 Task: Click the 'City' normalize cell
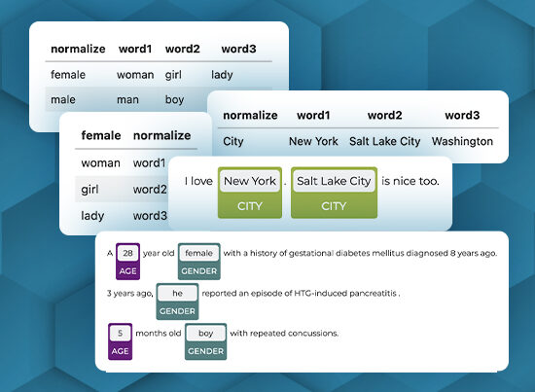coord(233,141)
